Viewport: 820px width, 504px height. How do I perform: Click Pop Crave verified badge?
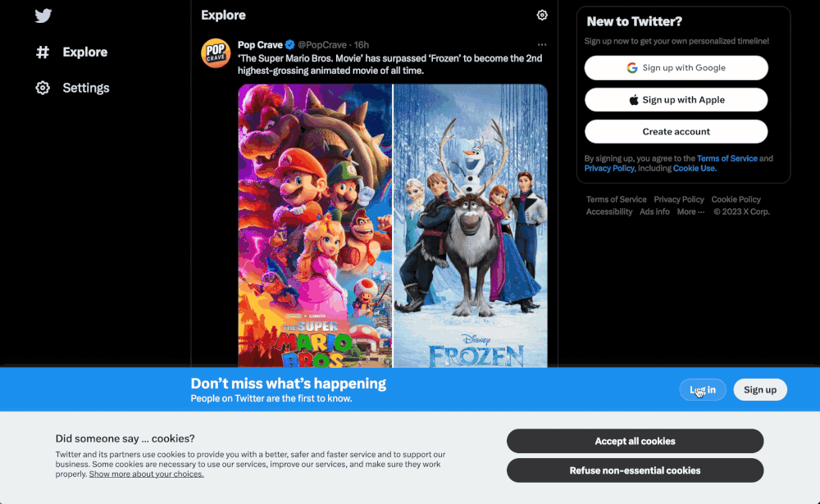[x=289, y=45]
